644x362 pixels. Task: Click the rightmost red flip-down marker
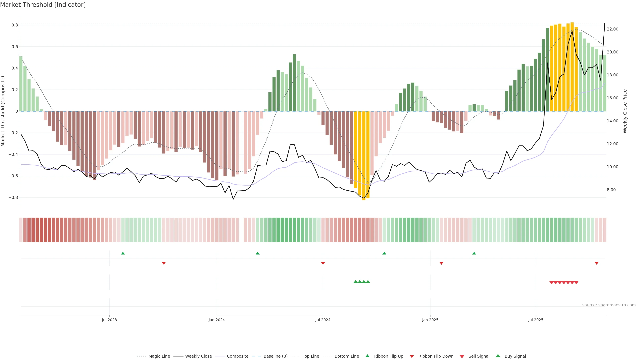pyautogui.click(x=597, y=263)
